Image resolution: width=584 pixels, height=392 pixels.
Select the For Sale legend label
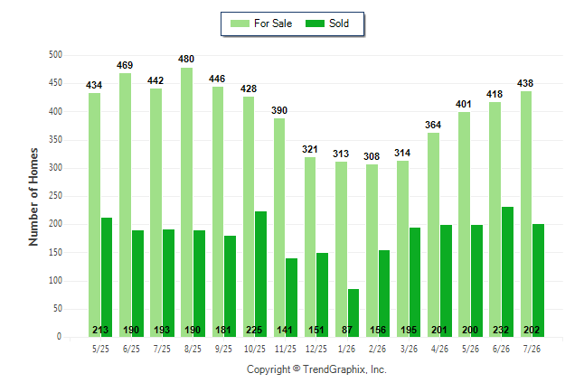pyautogui.click(x=273, y=23)
